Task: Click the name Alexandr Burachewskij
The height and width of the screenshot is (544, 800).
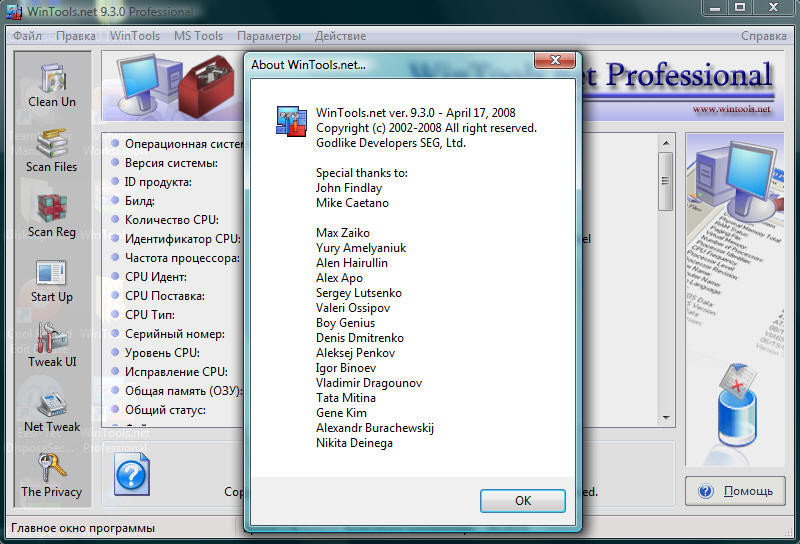Action: click(x=375, y=428)
